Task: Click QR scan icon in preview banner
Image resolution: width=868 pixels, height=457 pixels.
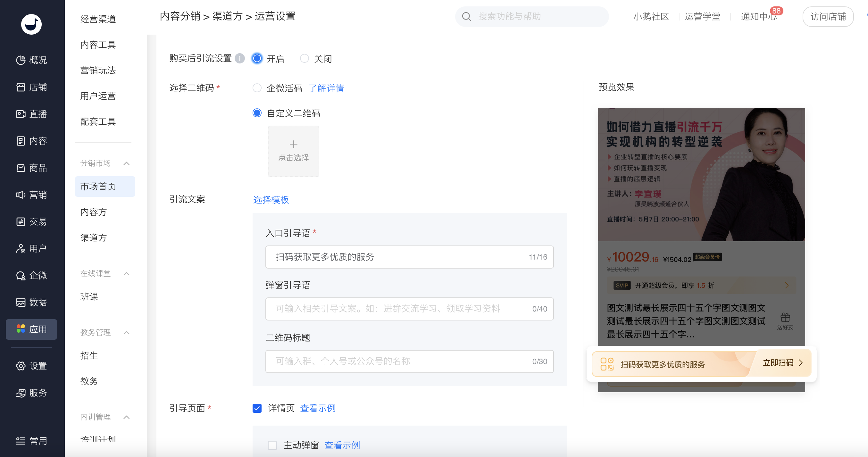Action: [607, 364]
